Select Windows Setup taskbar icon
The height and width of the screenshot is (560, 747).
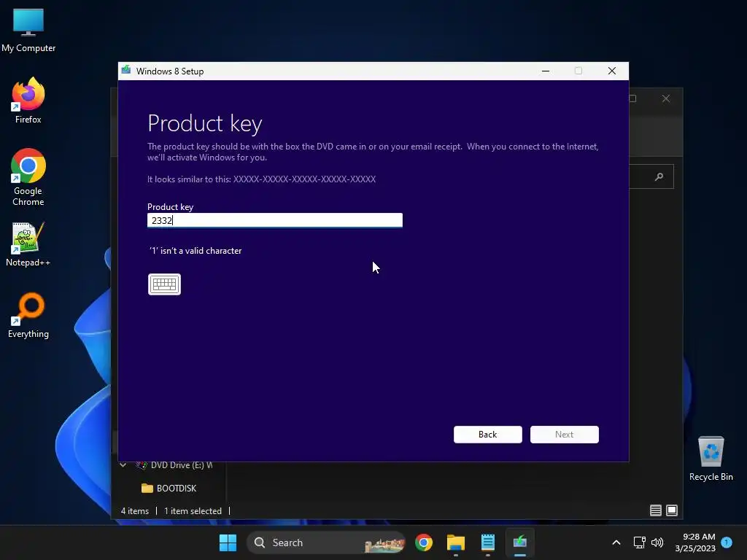coord(519,542)
